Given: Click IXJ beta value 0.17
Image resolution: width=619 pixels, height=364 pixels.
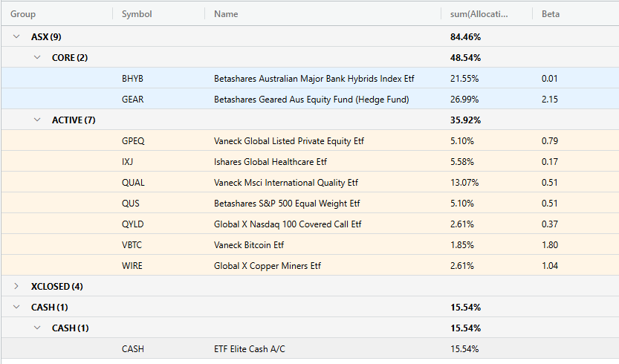Looking at the screenshot, I should pos(550,162).
